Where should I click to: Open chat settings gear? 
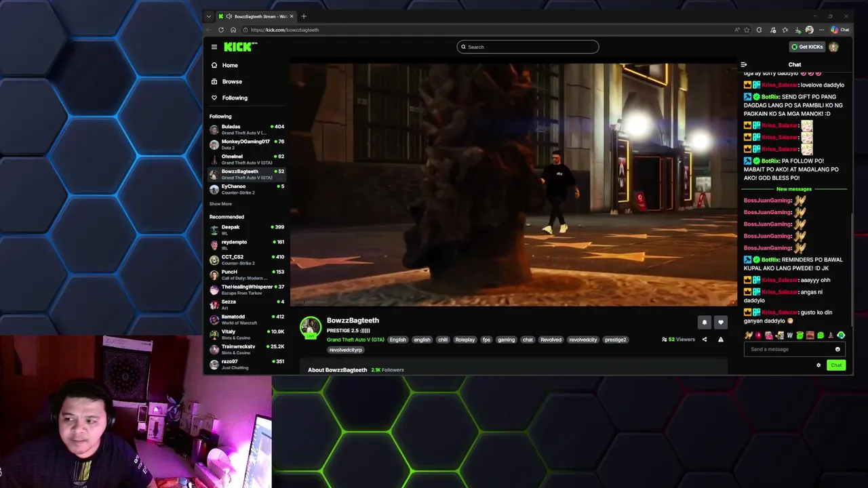point(818,365)
